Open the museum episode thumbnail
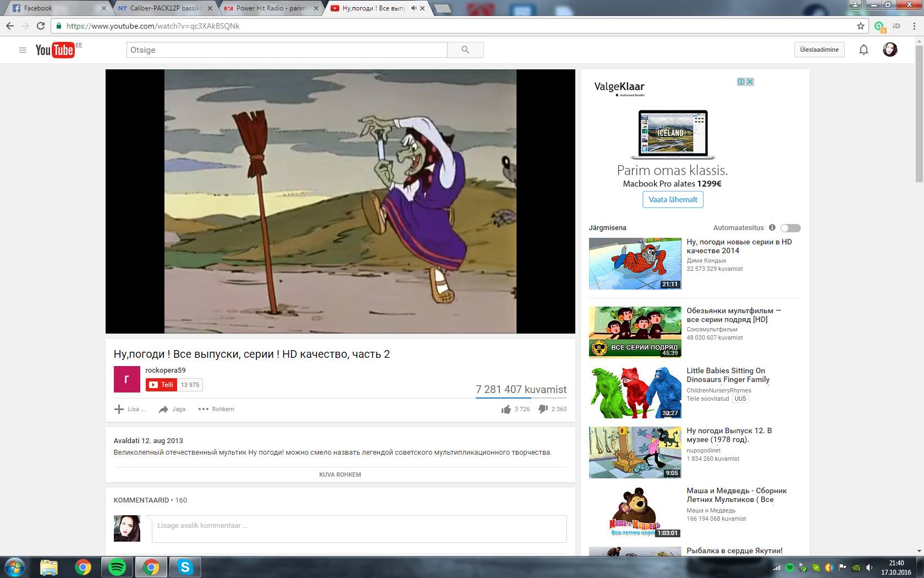This screenshot has width=924, height=578. click(635, 452)
